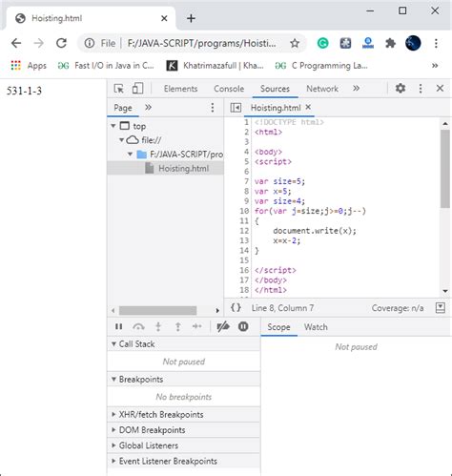Activate the inspect element picker tool
This screenshot has height=476, width=452.
[119, 89]
